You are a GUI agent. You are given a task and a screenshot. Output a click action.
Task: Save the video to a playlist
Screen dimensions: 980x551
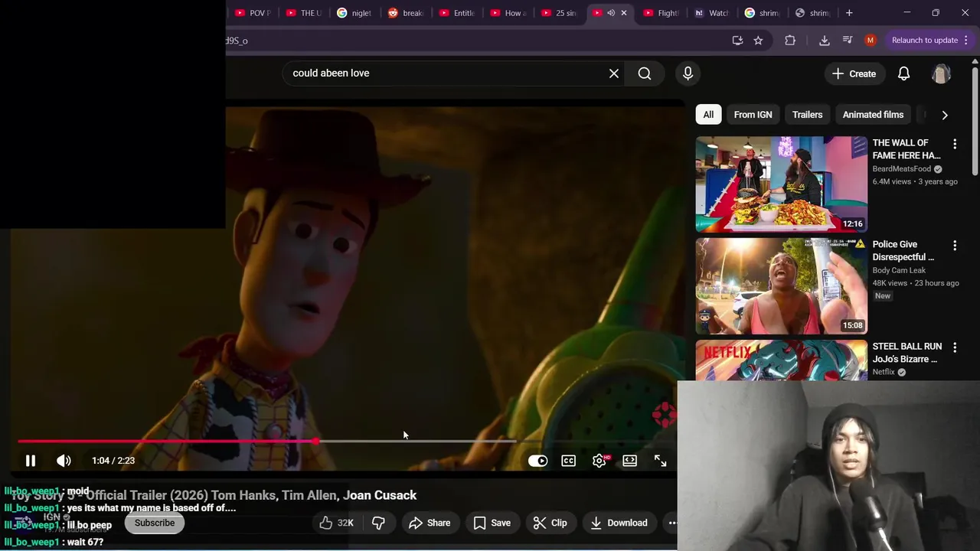point(492,523)
